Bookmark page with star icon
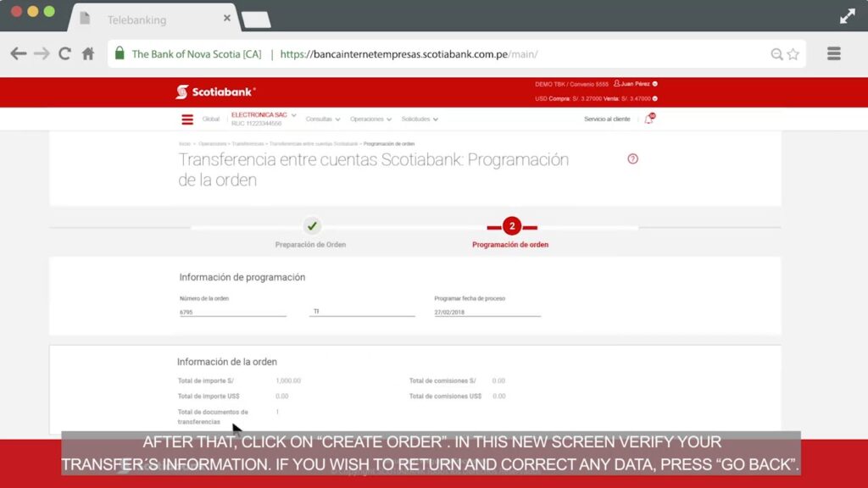This screenshot has width=868, height=488. pos(793,54)
